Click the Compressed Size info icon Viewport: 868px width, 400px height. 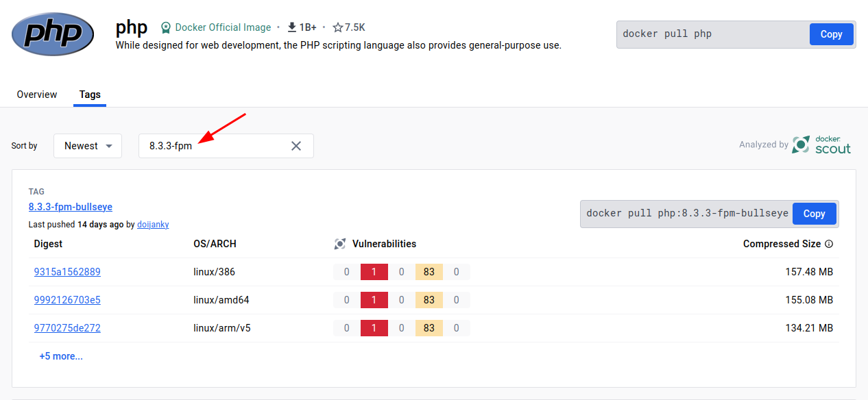coord(829,244)
